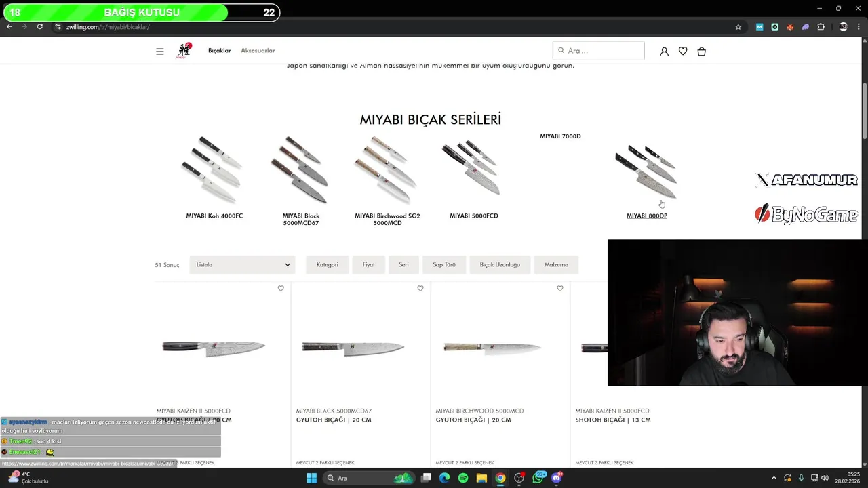This screenshot has height=488, width=868.
Task: Open the MIYABI 7000D series link
Action: pos(560,136)
